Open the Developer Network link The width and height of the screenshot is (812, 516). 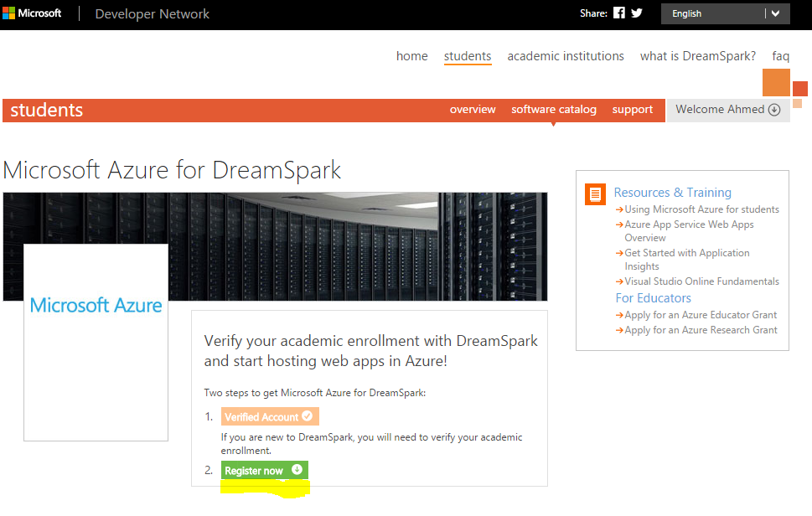tap(153, 14)
